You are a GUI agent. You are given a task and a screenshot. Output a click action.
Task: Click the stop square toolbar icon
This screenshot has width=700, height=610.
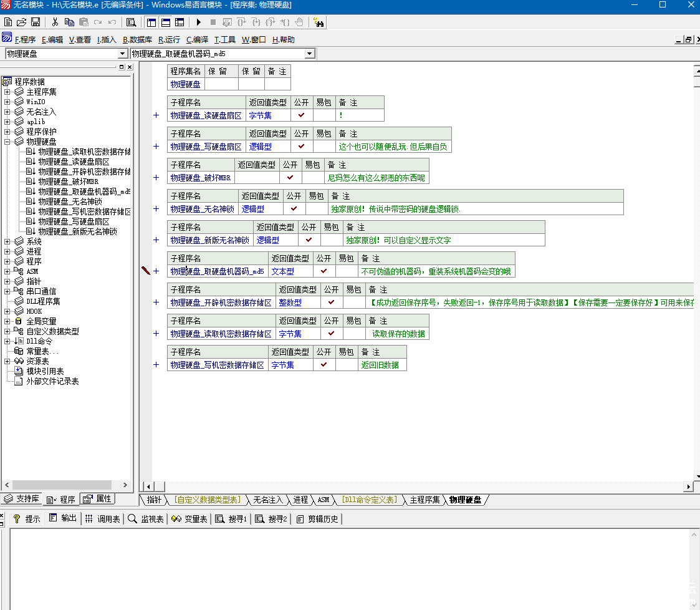click(x=213, y=22)
